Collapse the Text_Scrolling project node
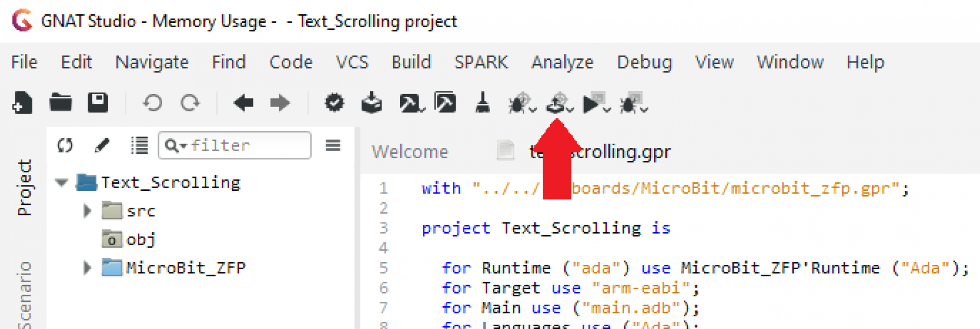980x329 pixels. click(x=62, y=183)
